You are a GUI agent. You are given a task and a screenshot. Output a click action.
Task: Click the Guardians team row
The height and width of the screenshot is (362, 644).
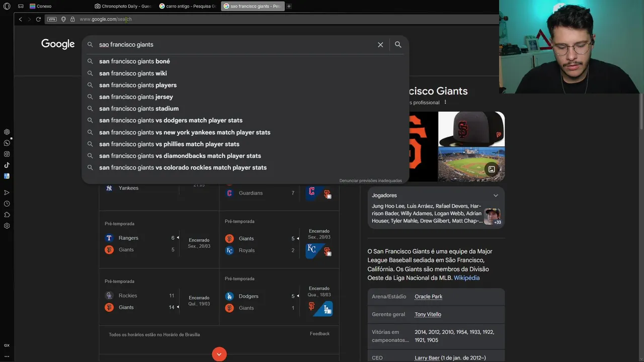pos(260,193)
